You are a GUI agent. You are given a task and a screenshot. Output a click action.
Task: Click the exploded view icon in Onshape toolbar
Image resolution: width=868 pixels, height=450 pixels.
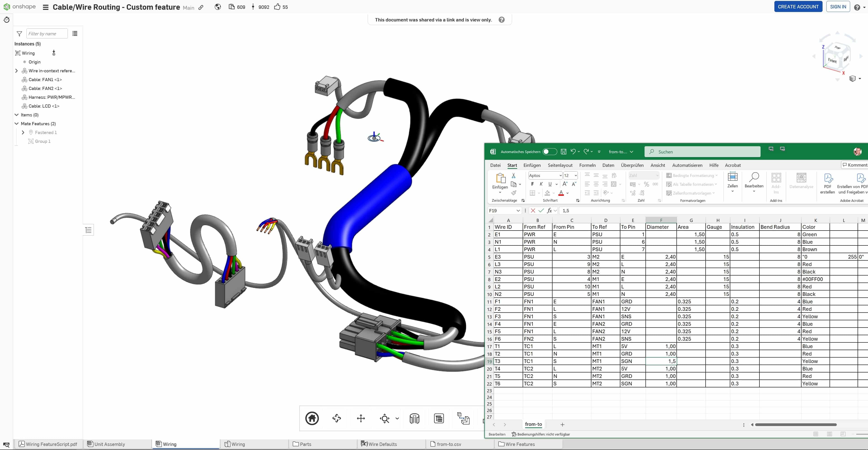tap(463, 419)
